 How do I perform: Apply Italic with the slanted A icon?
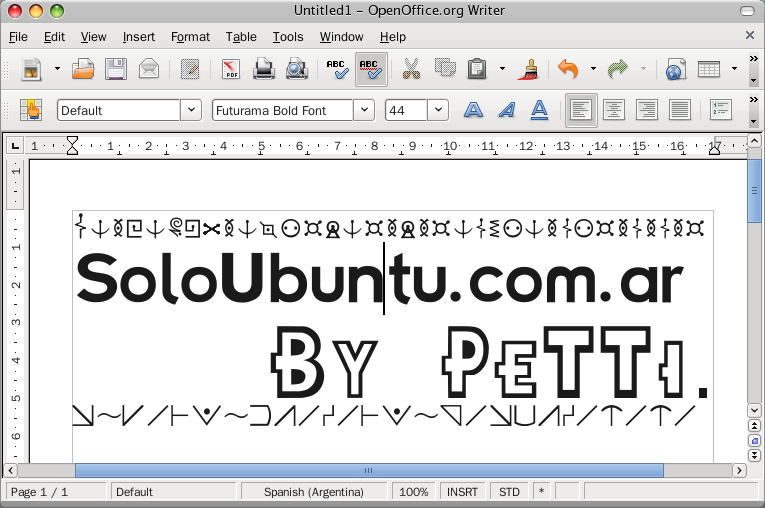506,110
